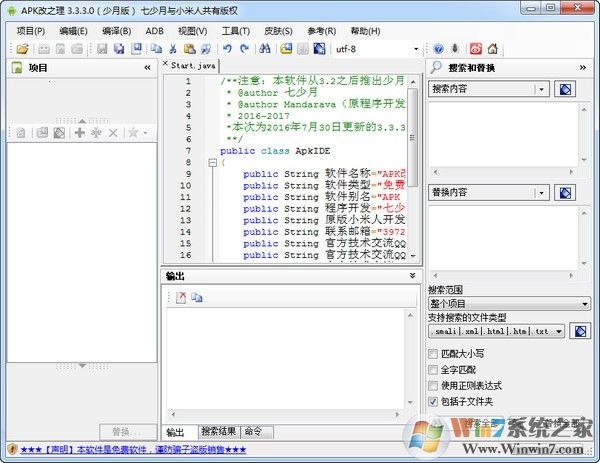
Task: Click the warning shield icon in status bar
Action: tap(12, 449)
